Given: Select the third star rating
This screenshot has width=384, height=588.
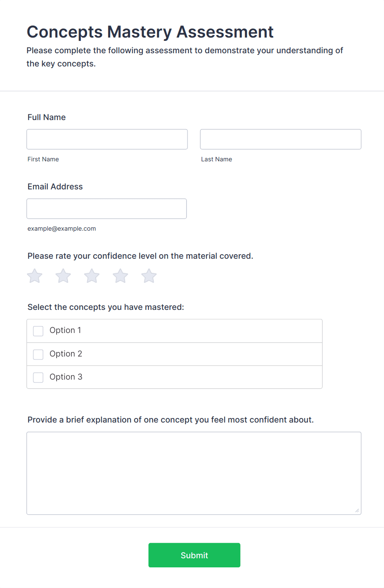Looking at the screenshot, I should (92, 276).
